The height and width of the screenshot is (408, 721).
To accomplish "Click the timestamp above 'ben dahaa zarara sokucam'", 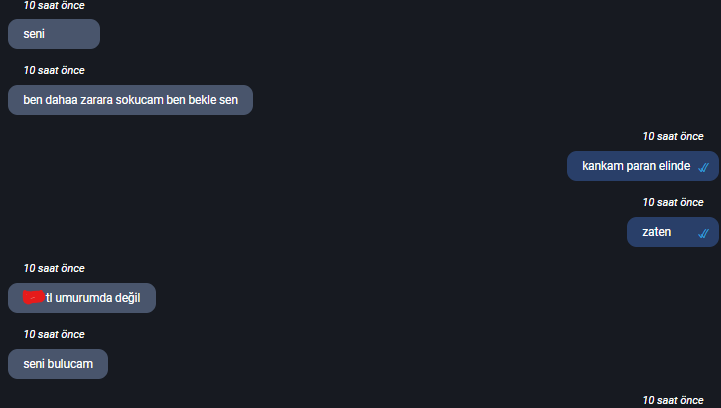I will 54,70.
